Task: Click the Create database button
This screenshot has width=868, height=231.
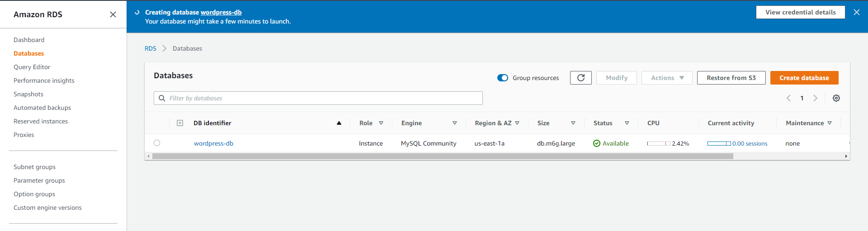Action: pos(804,78)
